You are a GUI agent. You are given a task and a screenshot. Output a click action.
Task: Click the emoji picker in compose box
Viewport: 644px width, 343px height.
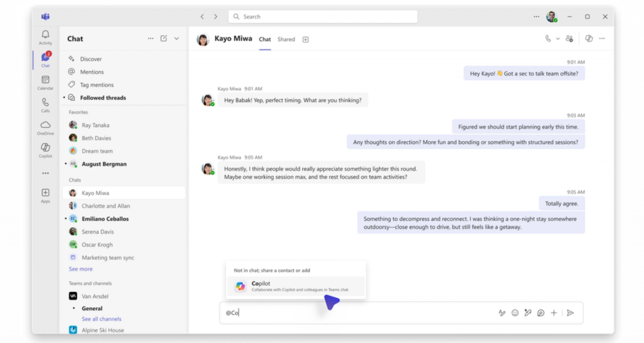(x=515, y=313)
